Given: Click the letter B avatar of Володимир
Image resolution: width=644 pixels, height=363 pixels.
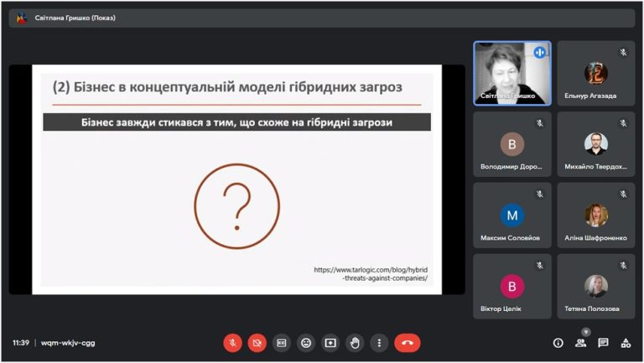Looking at the screenshot, I should 512,144.
